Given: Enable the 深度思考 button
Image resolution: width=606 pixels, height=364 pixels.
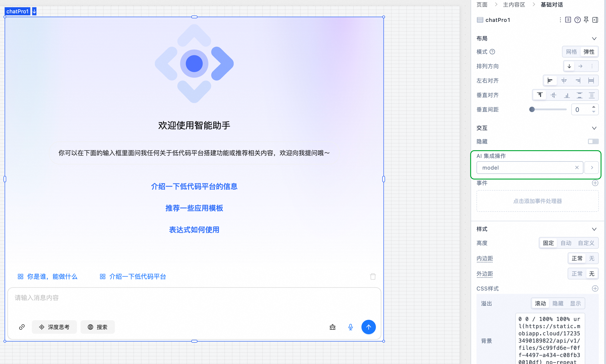Looking at the screenshot, I should (x=54, y=327).
